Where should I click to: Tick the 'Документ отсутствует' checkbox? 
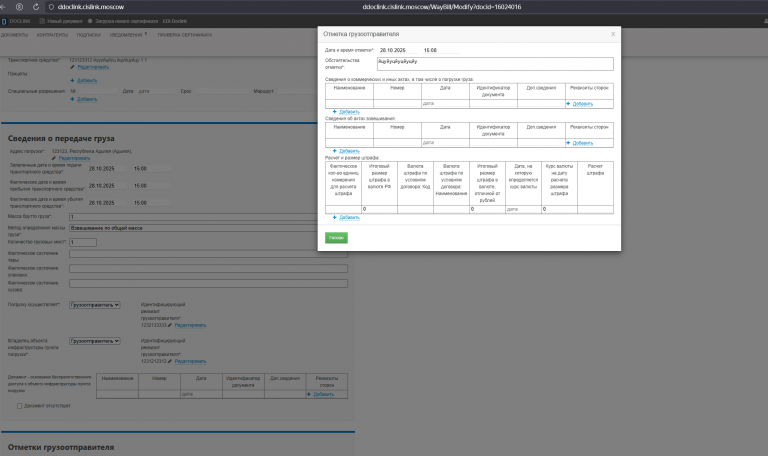click(20, 406)
